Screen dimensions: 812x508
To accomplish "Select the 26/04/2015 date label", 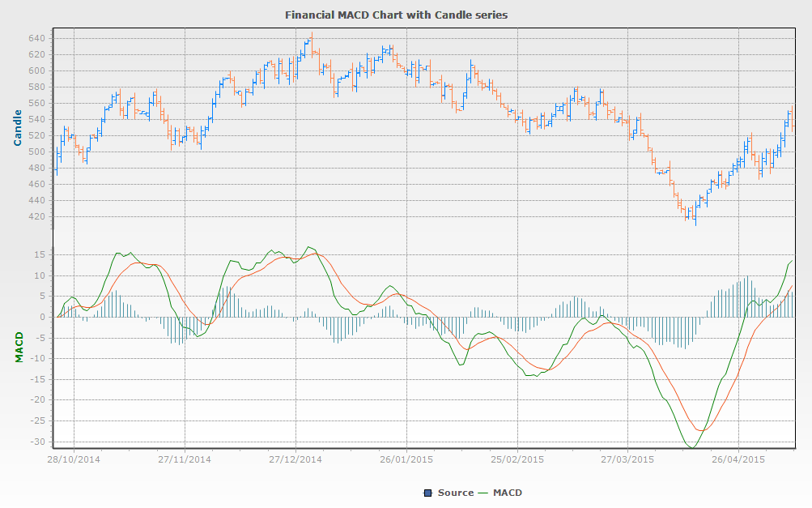I will [x=738, y=459].
